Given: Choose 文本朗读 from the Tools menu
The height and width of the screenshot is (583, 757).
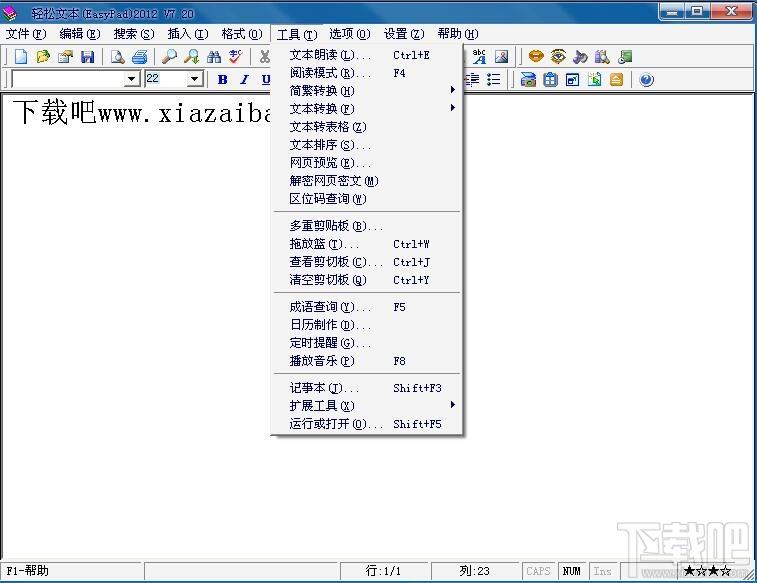Looking at the screenshot, I should point(367,55).
